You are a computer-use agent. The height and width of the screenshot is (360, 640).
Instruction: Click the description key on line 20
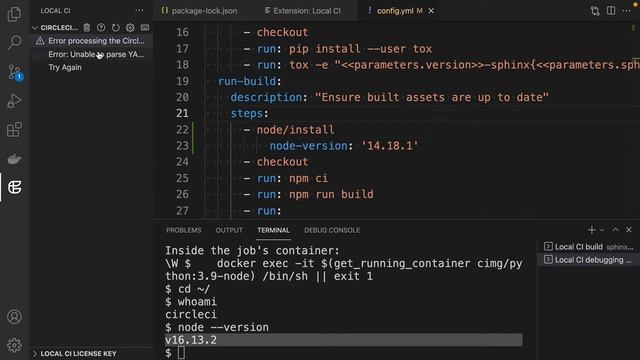(x=267, y=97)
